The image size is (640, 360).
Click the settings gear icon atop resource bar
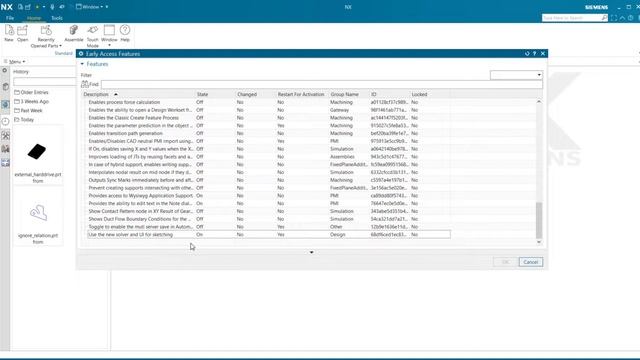pos(5,71)
